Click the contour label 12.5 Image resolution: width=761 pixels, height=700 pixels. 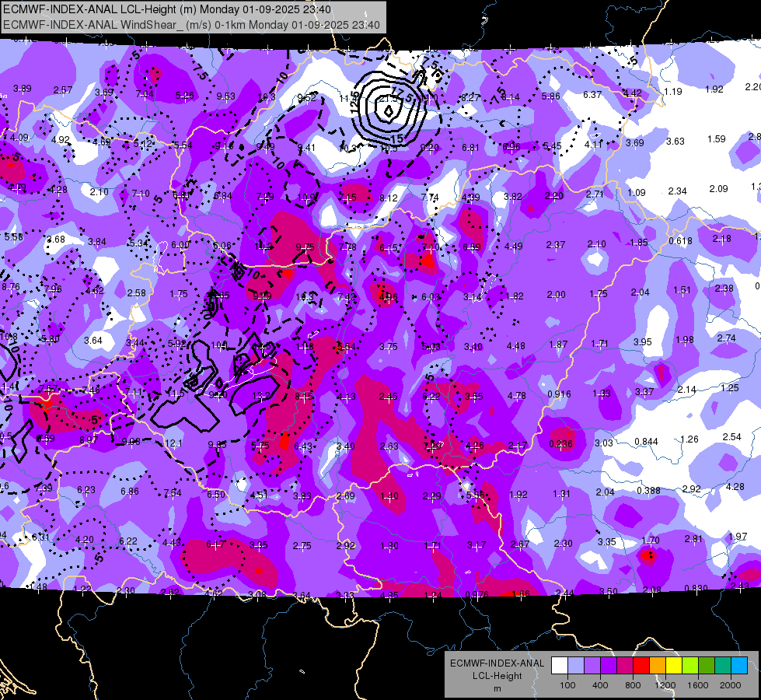click(355, 103)
